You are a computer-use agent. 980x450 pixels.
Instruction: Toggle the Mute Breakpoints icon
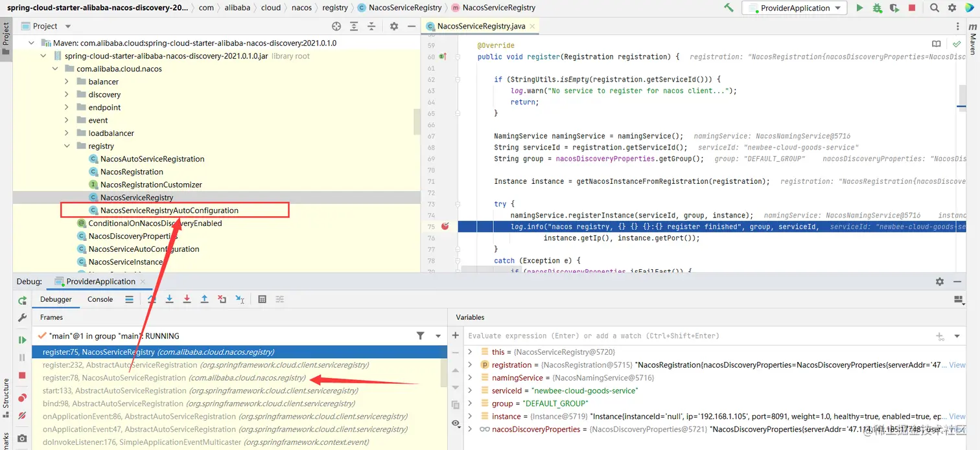(x=22, y=415)
